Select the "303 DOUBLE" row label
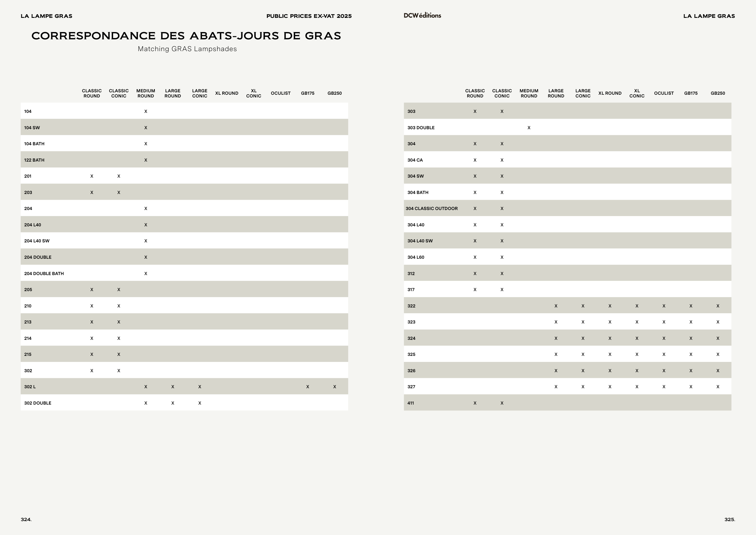This screenshot has height=535, width=756. point(421,128)
